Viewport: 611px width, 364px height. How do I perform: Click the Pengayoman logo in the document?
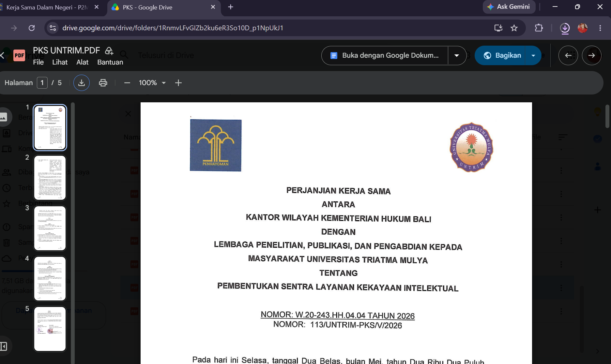coord(216,145)
